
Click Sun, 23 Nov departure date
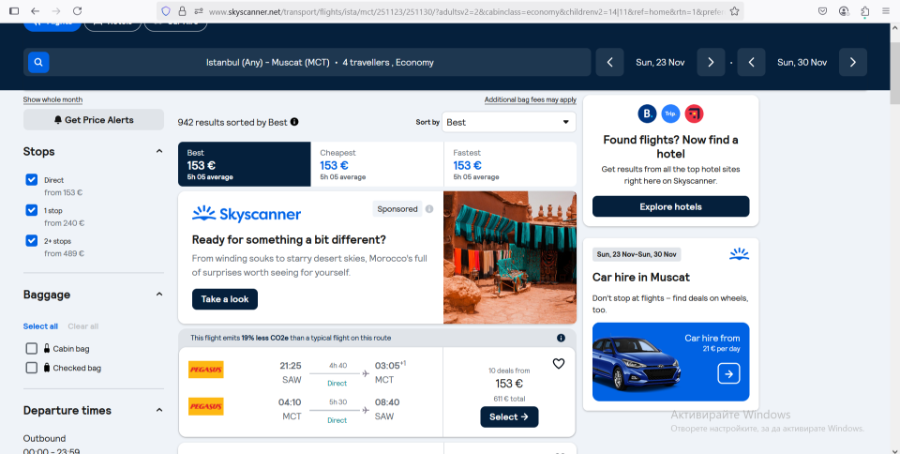click(660, 63)
